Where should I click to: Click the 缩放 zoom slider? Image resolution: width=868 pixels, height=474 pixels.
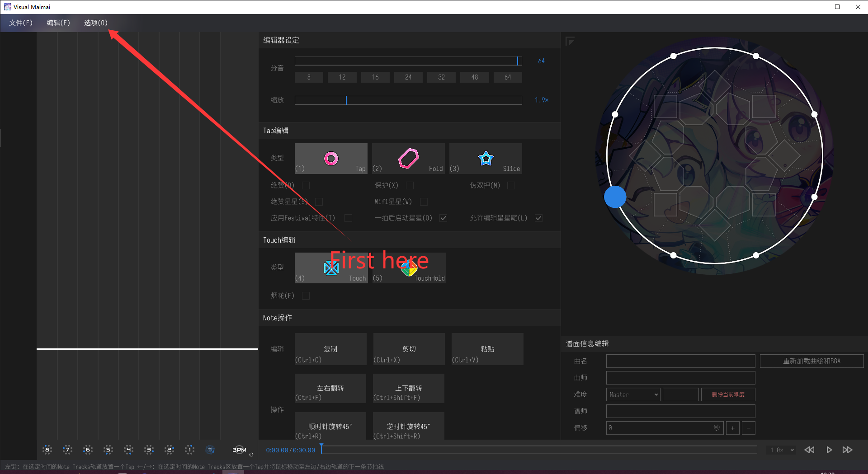pyautogui.click(x=408, y=100)
